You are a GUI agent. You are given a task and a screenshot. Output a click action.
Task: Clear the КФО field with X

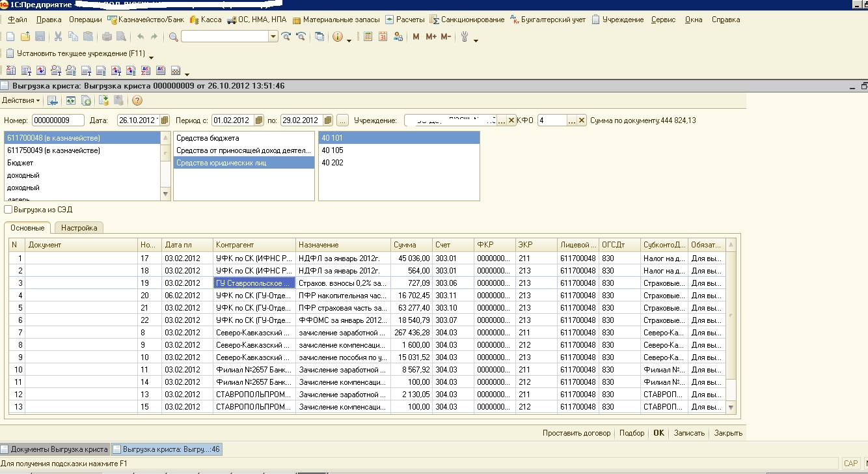[x=582, y=120]
